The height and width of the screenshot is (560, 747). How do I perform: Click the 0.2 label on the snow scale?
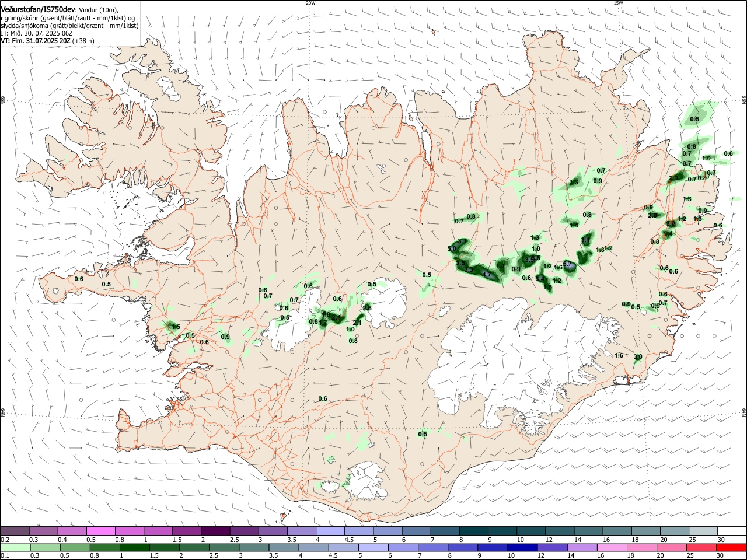pos(5,540)
